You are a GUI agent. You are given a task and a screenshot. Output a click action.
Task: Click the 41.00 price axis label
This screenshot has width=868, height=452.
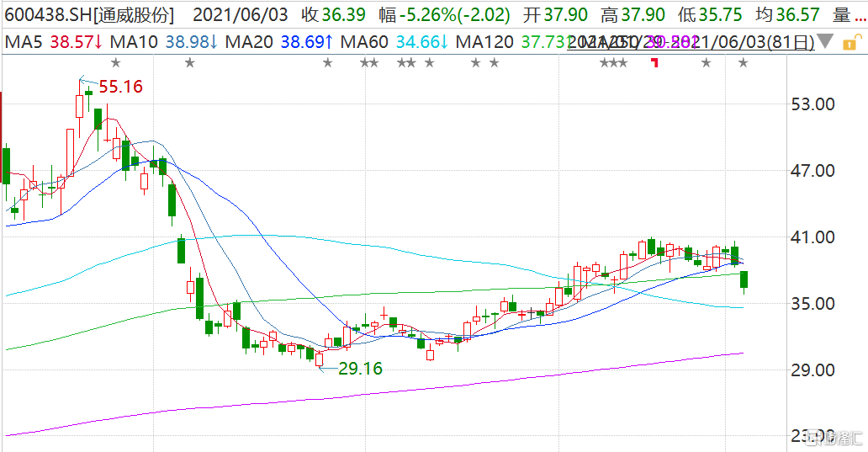[x=813, y=237]
